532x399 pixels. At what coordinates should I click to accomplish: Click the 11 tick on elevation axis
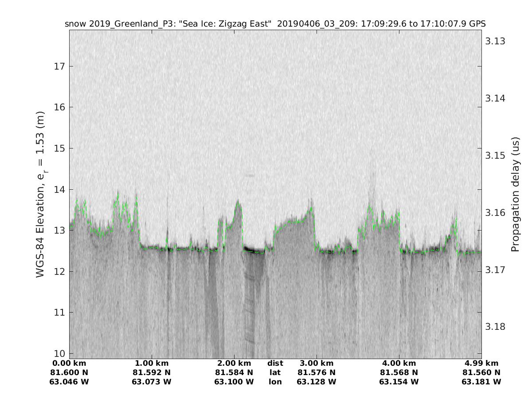[x=60, y=313]
